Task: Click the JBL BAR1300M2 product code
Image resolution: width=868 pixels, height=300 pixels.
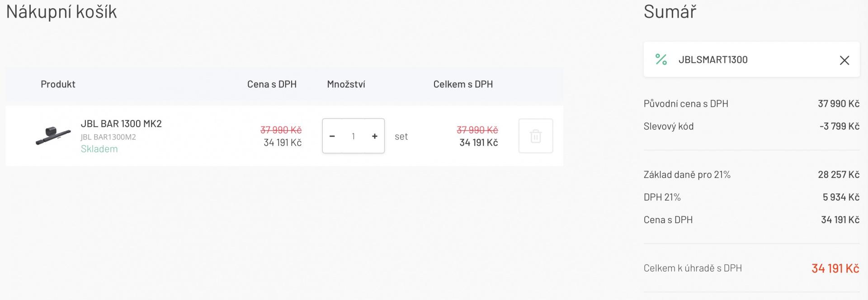Action: click(108, 137)
